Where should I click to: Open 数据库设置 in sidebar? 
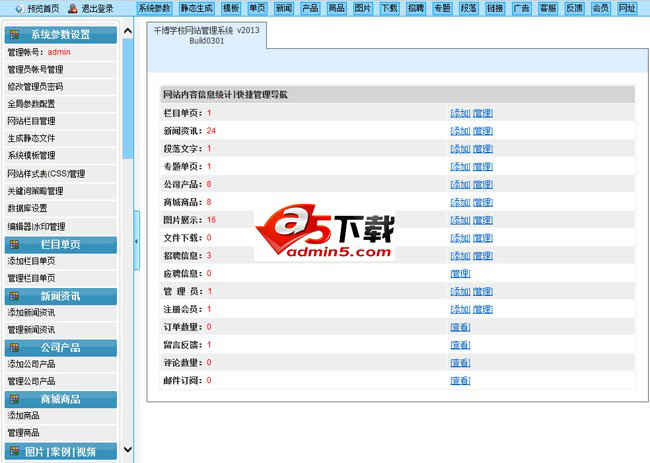click(27, 208)
